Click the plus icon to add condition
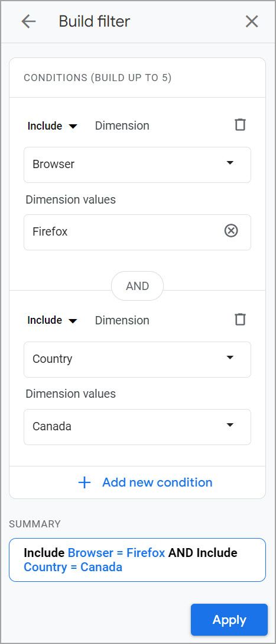 [84, 482]
